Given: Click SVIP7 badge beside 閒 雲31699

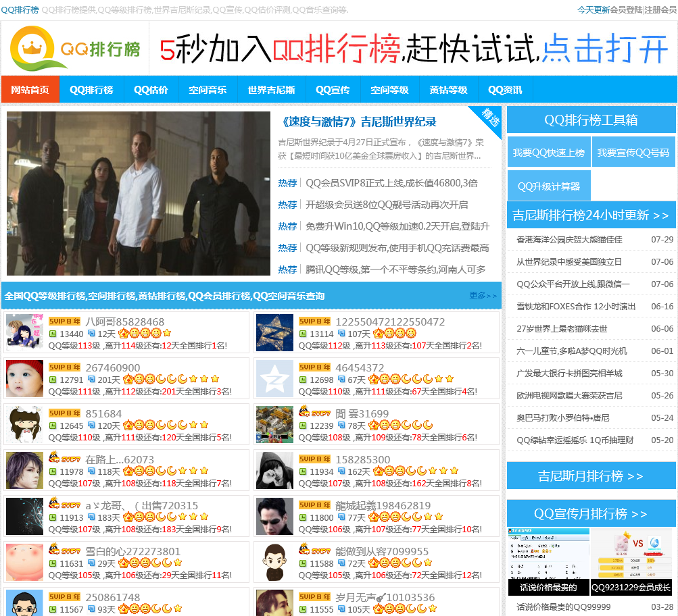Looking at the screenshot, I should coord(315,411).
